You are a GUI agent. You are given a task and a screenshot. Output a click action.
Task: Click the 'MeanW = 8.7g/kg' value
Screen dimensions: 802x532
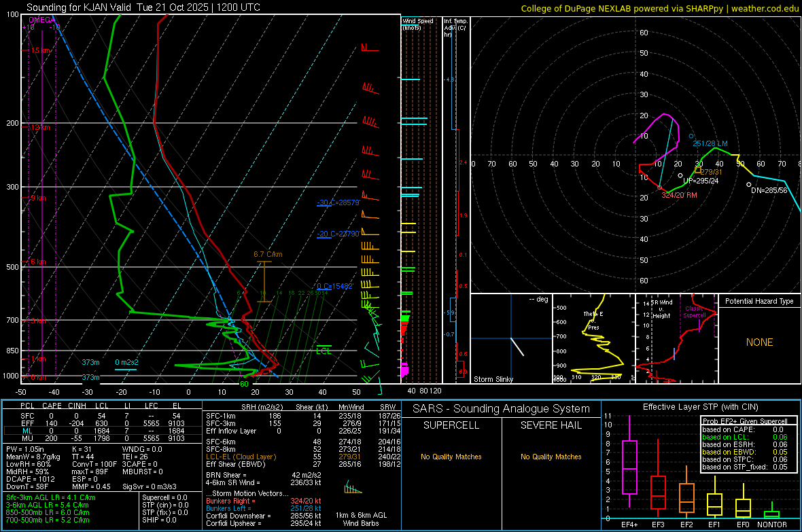click(33, 457)
